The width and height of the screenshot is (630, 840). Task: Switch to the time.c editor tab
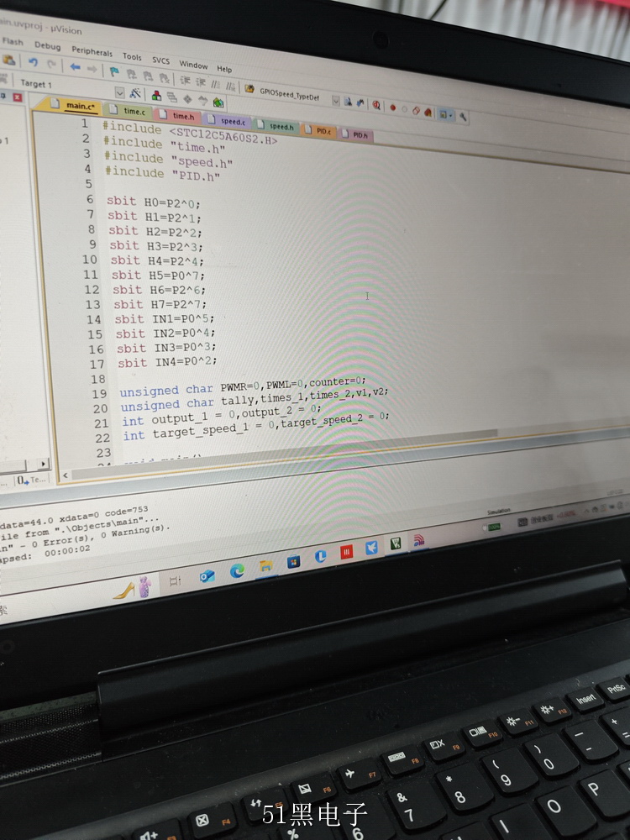coord(129,111)
